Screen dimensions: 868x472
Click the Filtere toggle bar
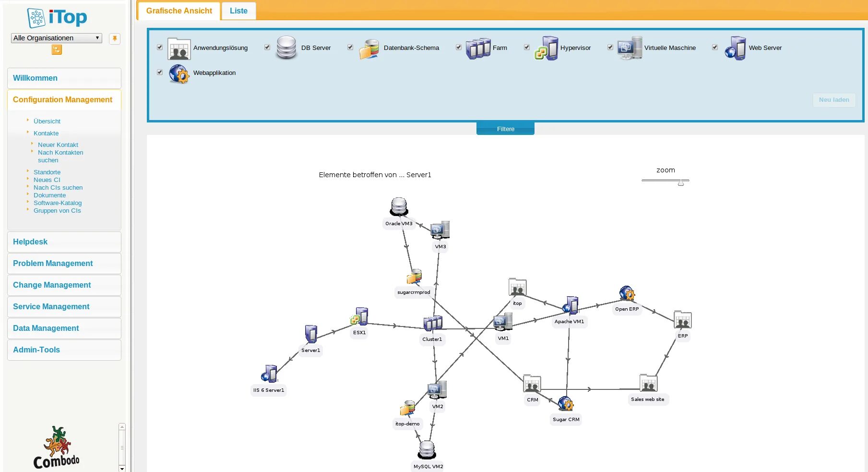505,129
